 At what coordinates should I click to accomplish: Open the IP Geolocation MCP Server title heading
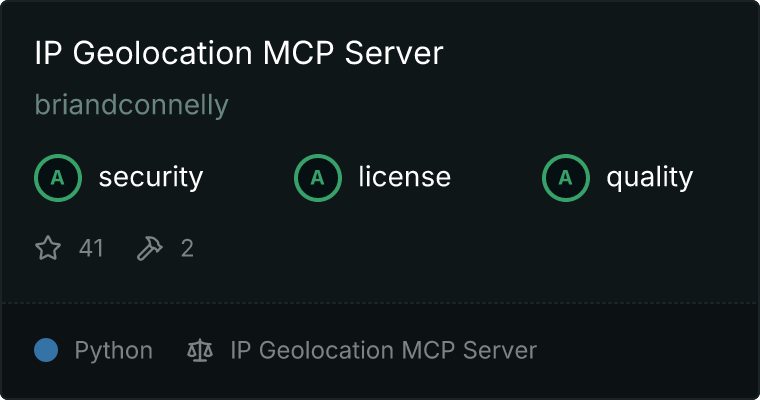click(x=239, y=53)
